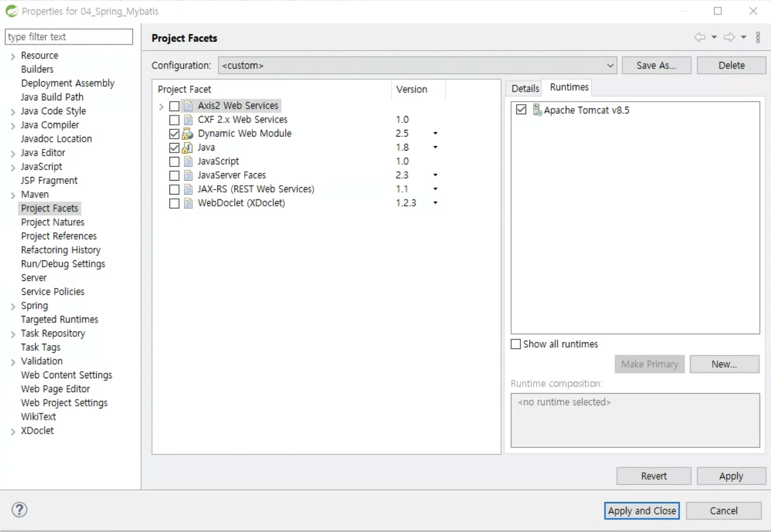771x532 pixels.
Task: Switch to the Details tab
Action: click(525, 88)
